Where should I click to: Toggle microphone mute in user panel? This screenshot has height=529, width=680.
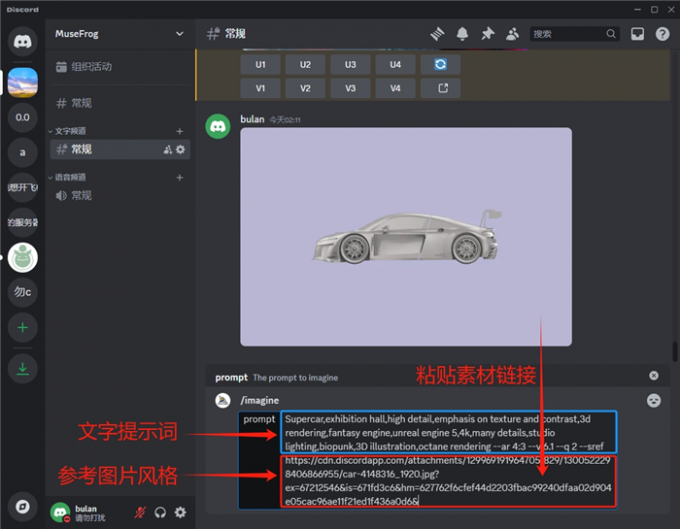(140, 513)
